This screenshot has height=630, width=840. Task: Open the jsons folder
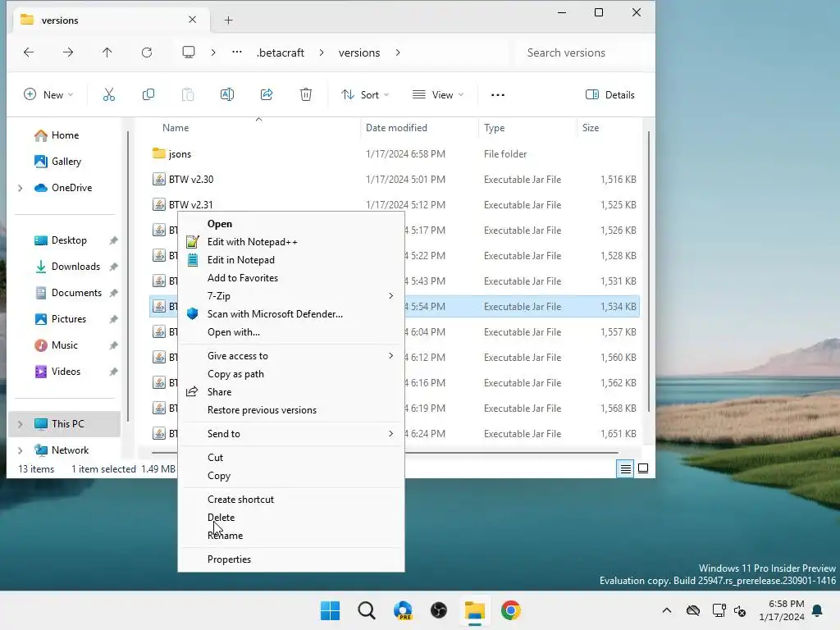[x=180, y=154]
